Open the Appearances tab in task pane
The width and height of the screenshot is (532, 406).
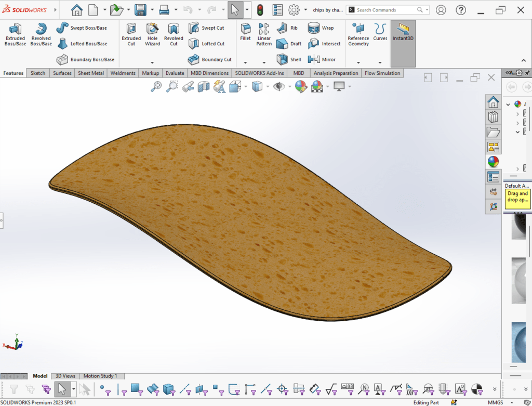pyautogui.click(x=493, y=162)
